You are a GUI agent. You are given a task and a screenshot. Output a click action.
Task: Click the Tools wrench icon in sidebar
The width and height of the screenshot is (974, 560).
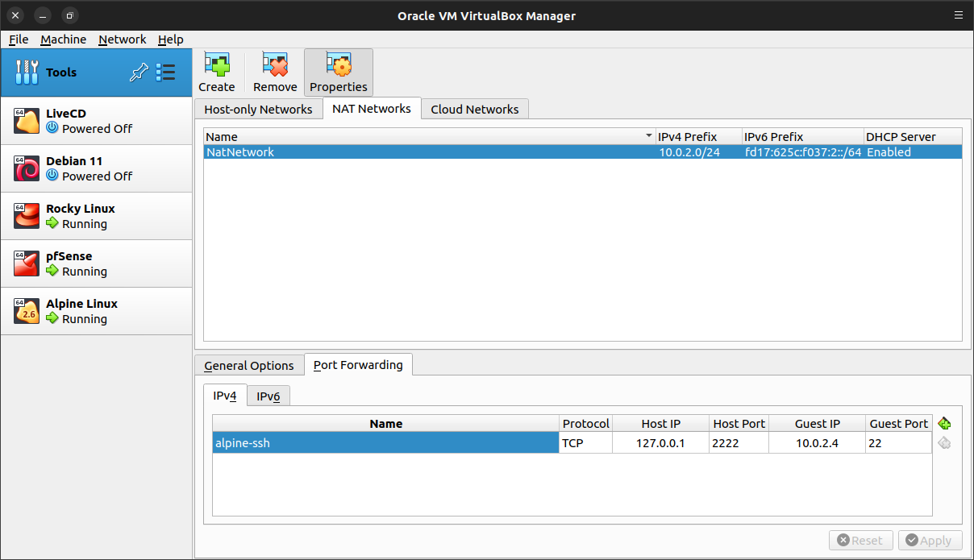tap(27, 73)
